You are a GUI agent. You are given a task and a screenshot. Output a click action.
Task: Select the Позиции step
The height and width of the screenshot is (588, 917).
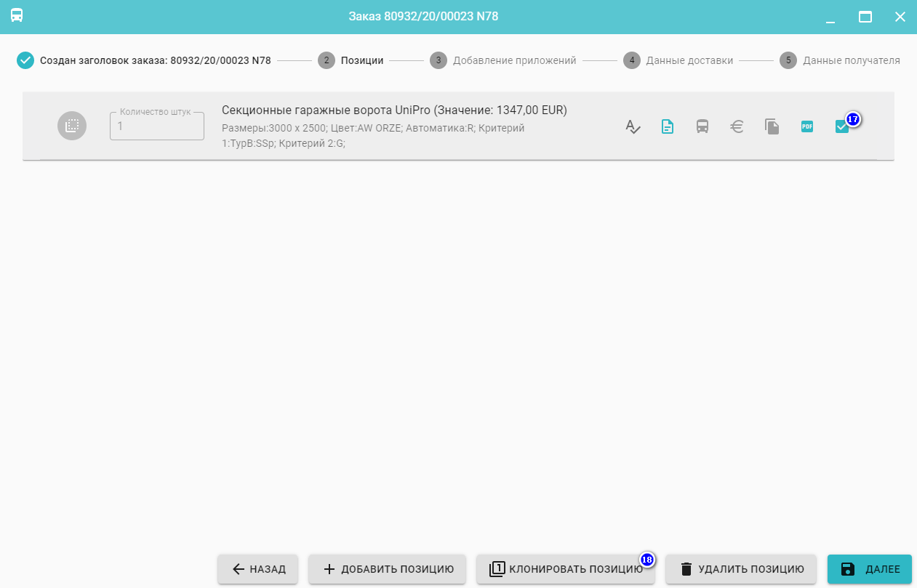tap(351, 60)
